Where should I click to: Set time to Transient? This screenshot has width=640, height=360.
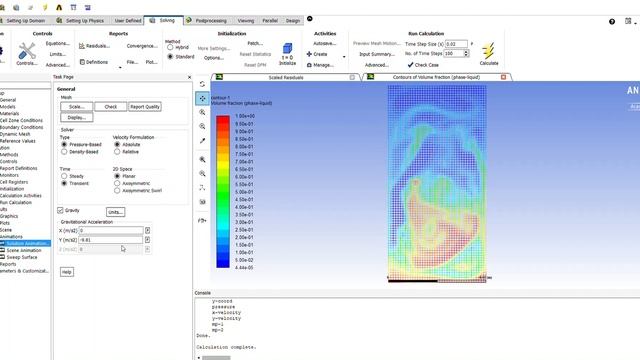pos(64,184)
